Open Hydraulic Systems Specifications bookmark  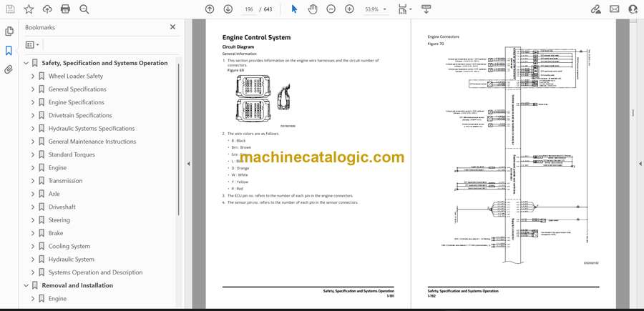click(92, 129)
